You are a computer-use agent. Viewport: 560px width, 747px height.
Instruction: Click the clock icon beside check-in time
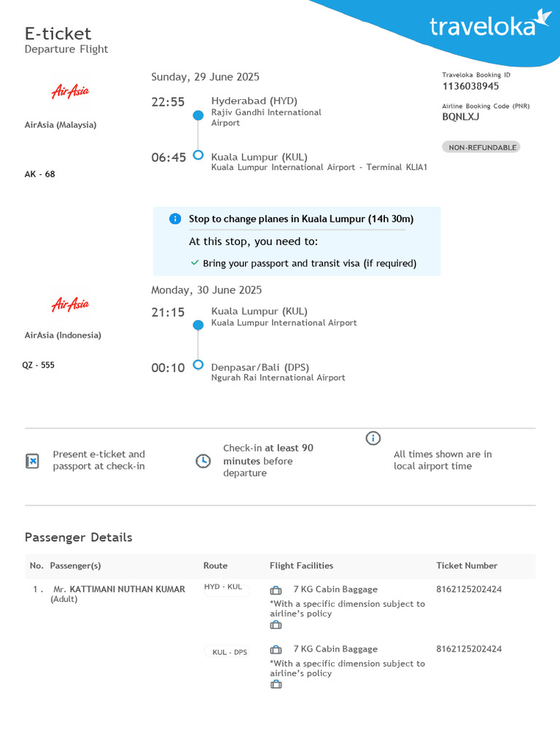point(203,461)
